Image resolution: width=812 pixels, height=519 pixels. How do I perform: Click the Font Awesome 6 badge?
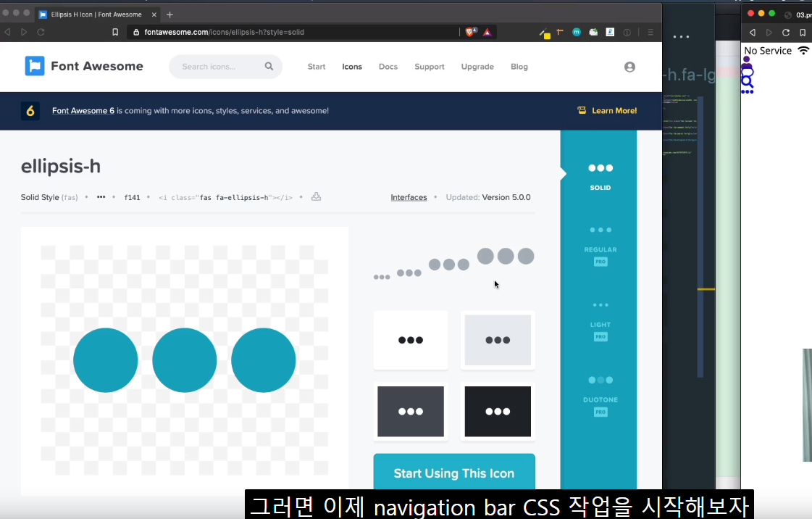tap(30, 111)
